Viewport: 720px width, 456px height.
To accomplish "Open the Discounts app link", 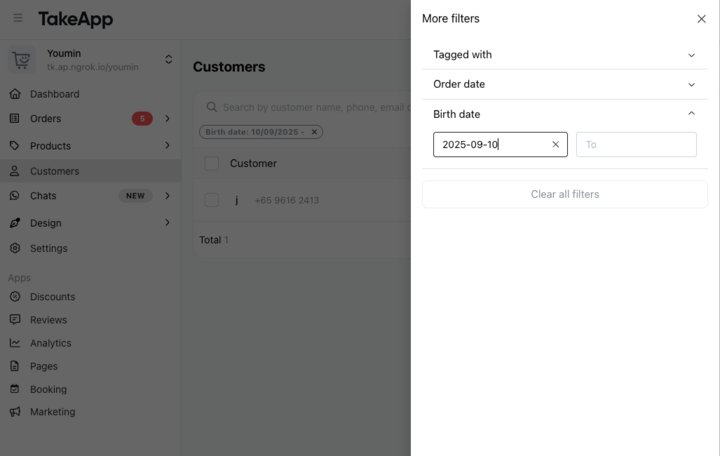I will pyautogui.click(x=52, y=297).
